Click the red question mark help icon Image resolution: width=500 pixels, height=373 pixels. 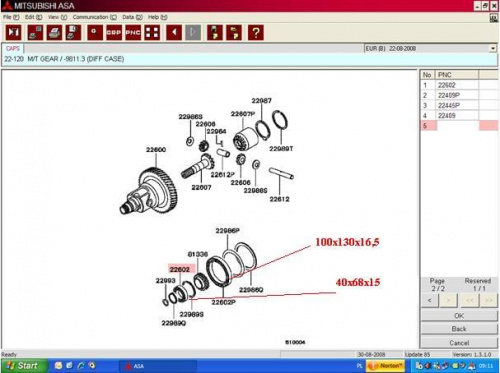coord(256,33)
